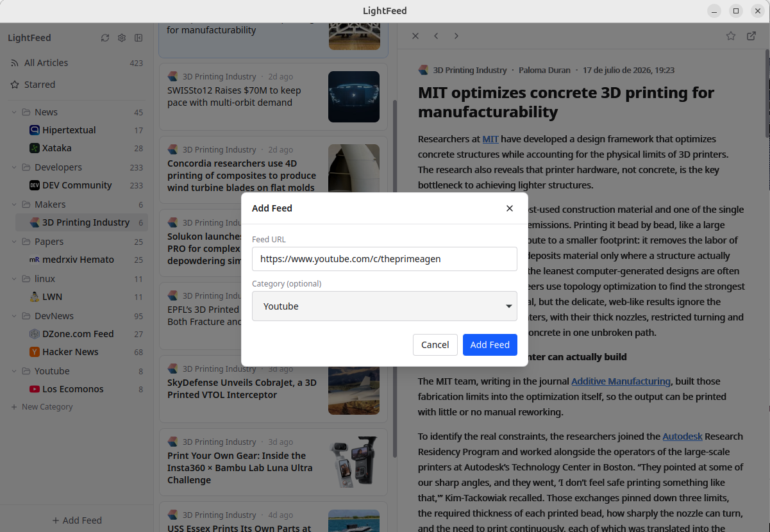
Task: Select the LWN feed
Action: click(81, 297)
